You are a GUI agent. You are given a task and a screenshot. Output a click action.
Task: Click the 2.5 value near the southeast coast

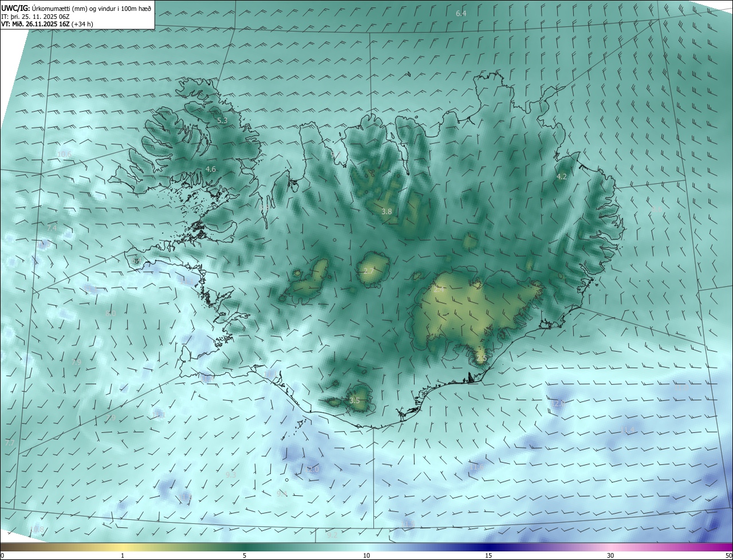[x=481, y=358]
